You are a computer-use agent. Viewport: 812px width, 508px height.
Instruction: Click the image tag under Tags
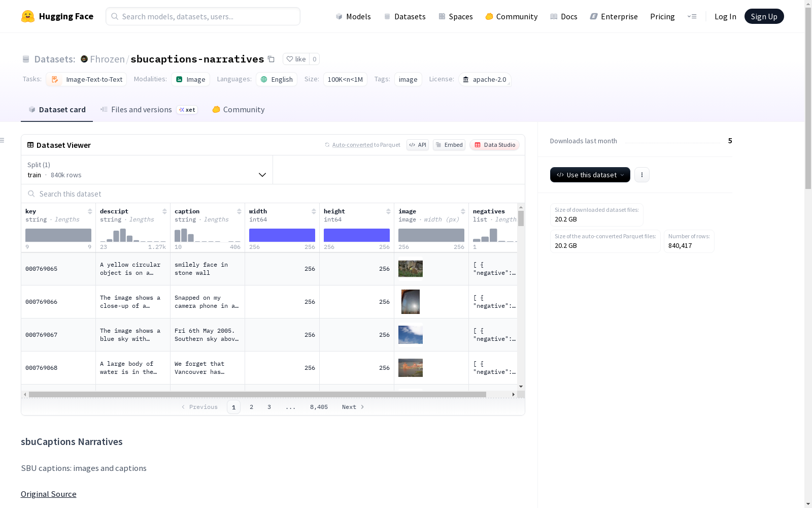point(408,79)
